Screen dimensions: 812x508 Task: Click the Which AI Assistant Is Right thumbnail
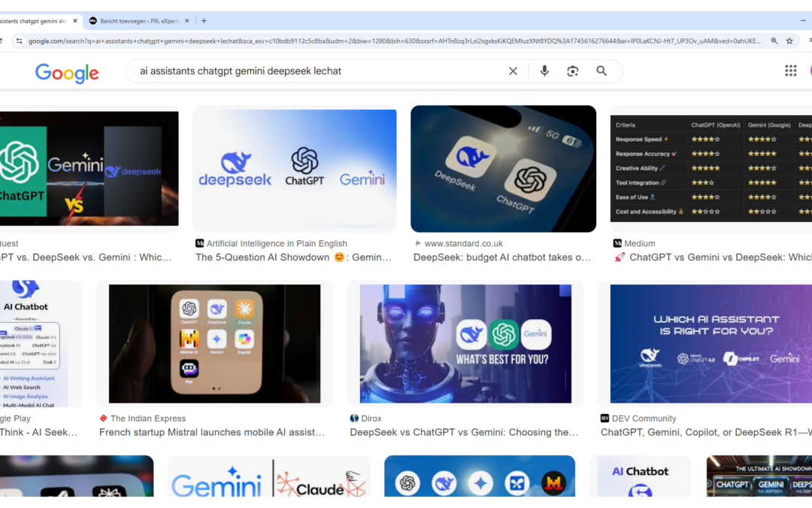(710, 343)
